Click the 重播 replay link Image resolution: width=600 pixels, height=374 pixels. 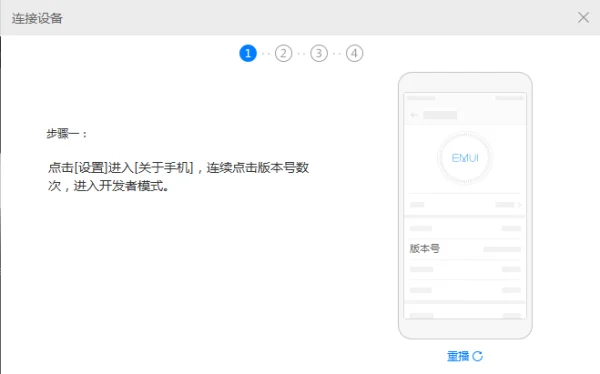point(465,356)
